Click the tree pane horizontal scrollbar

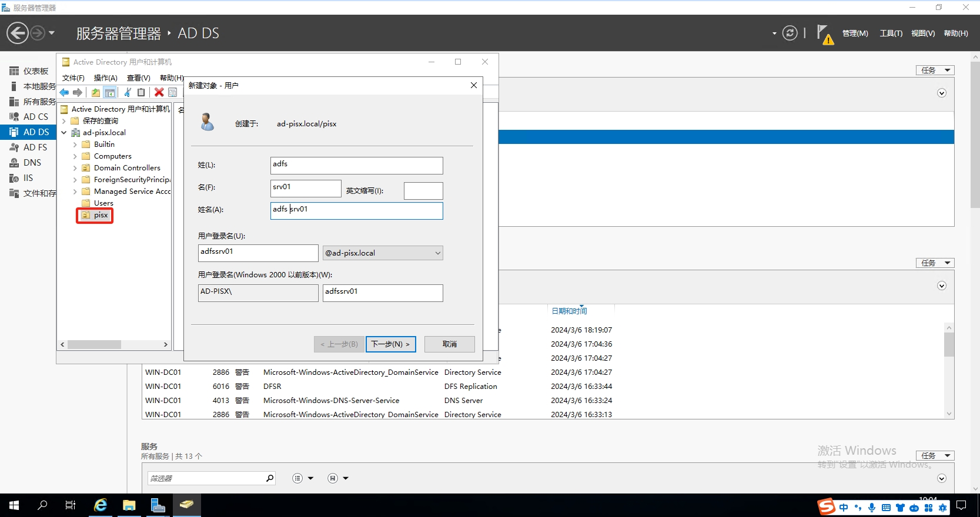(94, 345)
